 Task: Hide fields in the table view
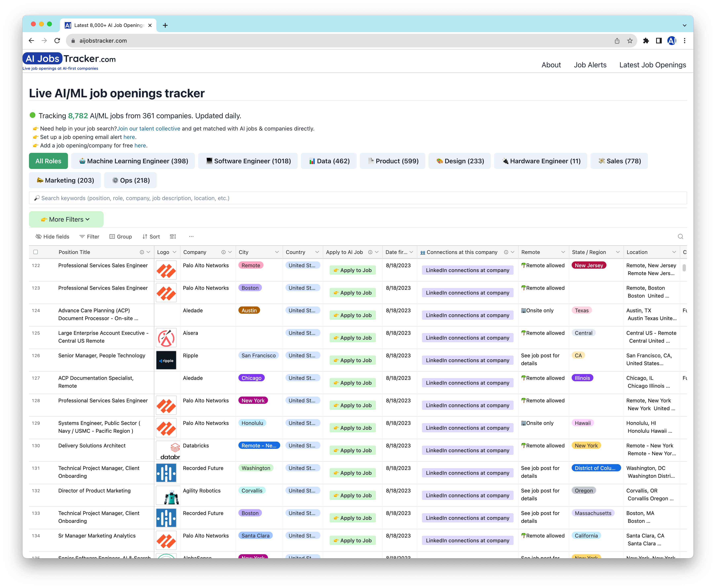coord(52,236)
